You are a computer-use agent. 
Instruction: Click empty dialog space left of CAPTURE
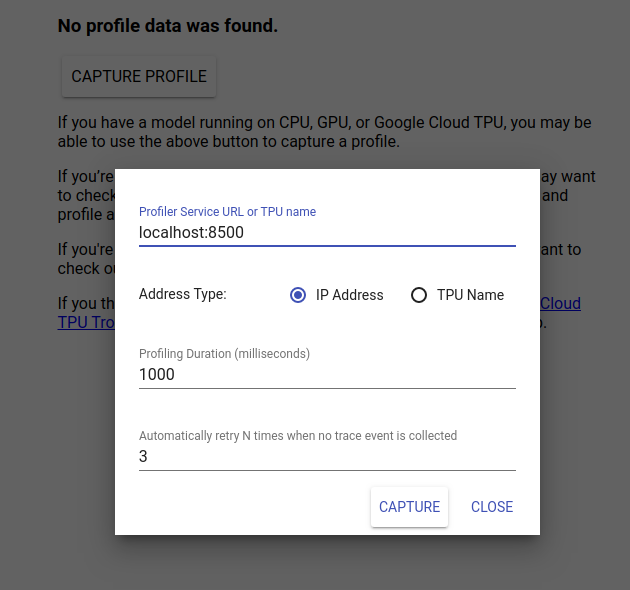pyautogui.click(x=250, y=507)
